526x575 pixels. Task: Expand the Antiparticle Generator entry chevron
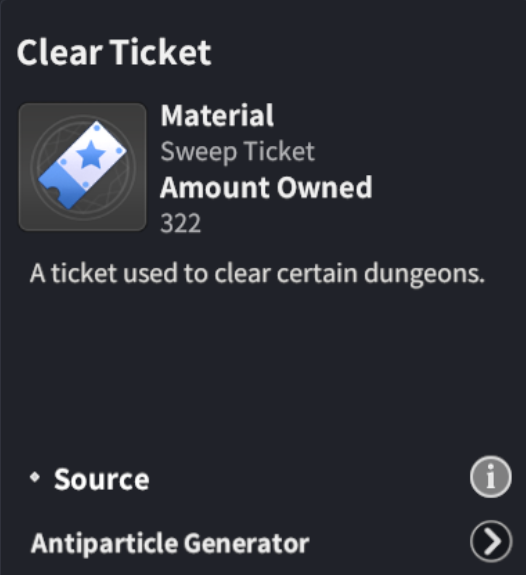tap(491, 541)
